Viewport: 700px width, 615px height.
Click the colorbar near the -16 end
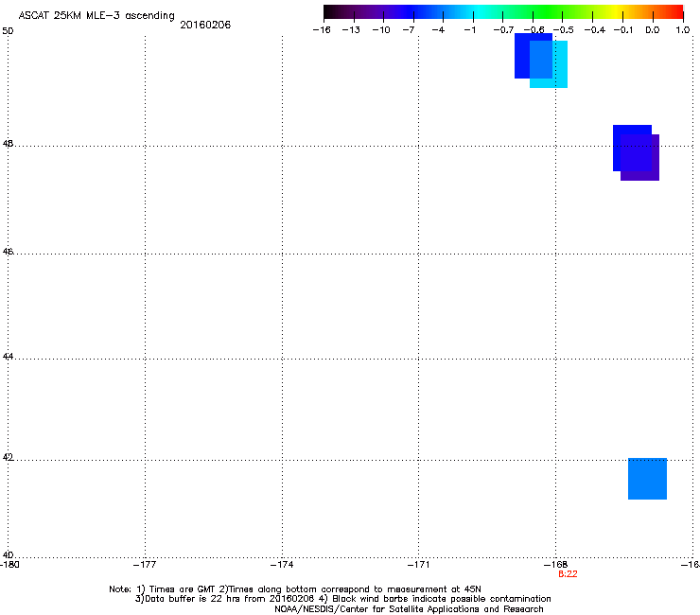[330, 11]
